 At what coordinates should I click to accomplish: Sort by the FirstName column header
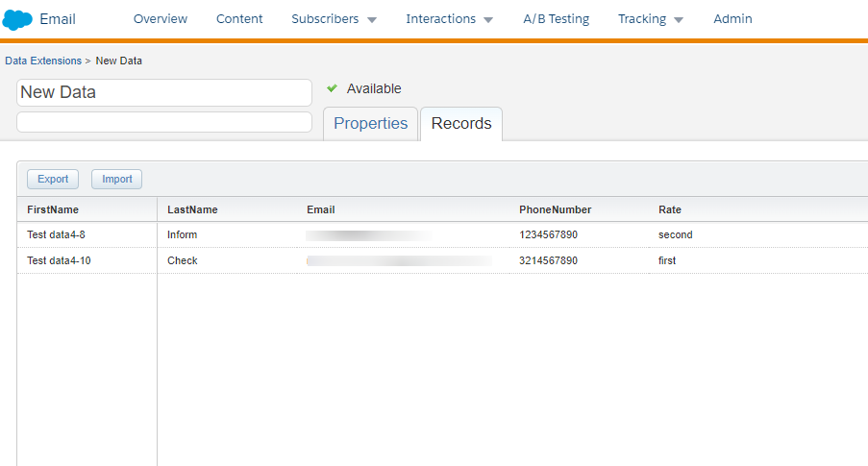pos(53,209)
